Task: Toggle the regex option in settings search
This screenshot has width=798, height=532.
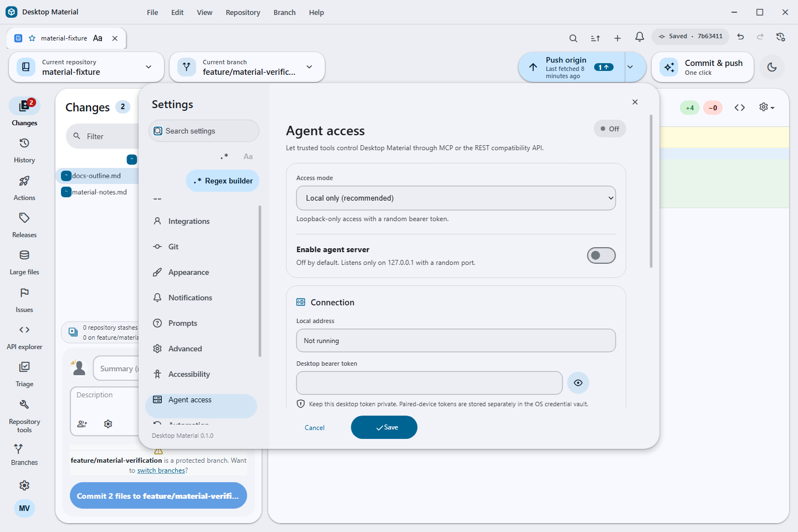Action: [224, 156]
